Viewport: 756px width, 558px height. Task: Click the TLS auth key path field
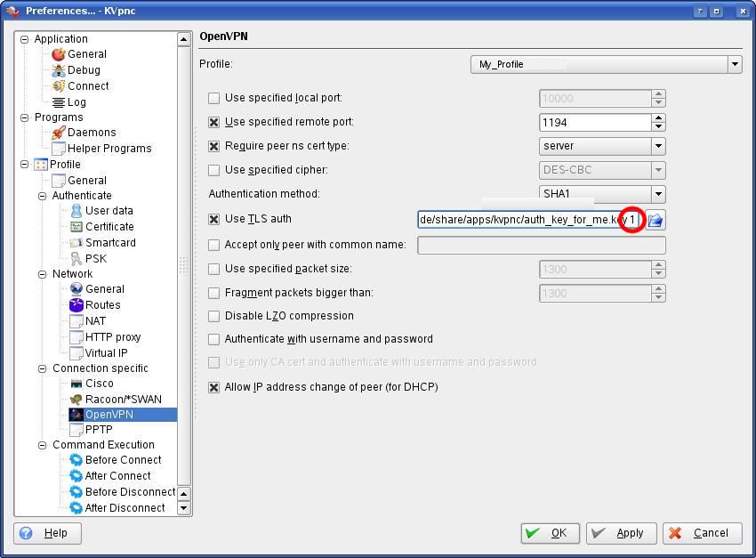click(530, 220)
